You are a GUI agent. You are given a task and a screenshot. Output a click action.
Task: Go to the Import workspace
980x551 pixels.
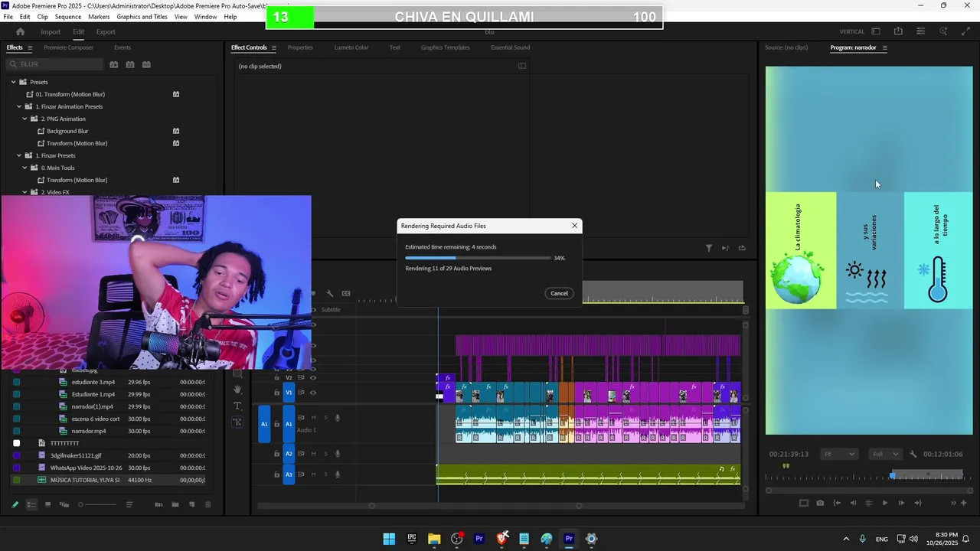click(x=51, y=31)
